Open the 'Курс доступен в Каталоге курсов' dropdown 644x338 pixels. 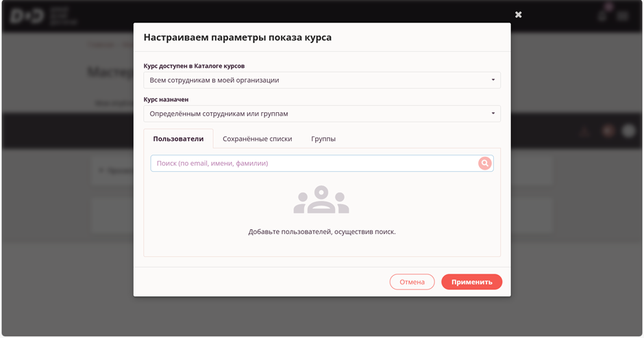point(322,80)
